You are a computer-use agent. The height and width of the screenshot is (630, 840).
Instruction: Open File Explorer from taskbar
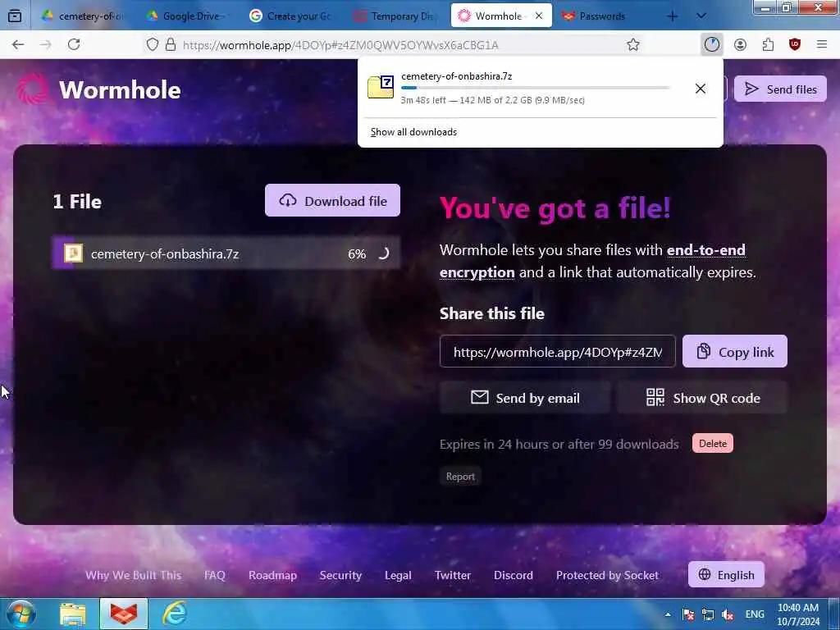pyautogui.click(x=73, y=614)
